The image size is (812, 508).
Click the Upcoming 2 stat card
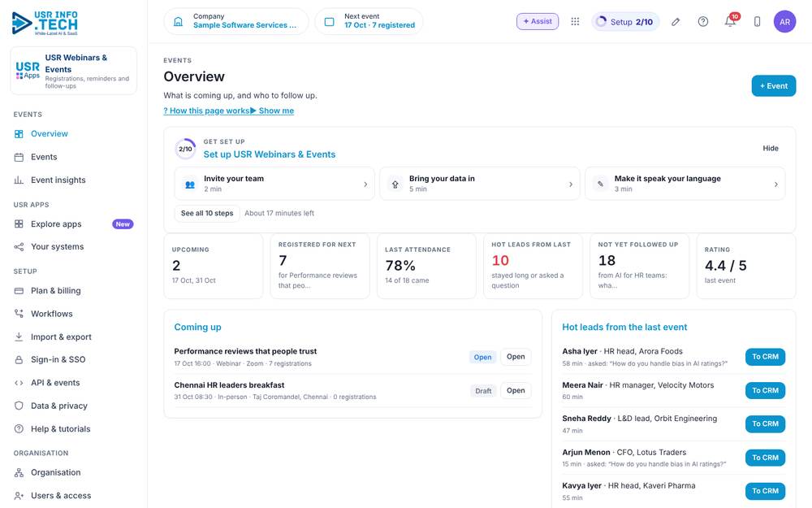[214, 266]
